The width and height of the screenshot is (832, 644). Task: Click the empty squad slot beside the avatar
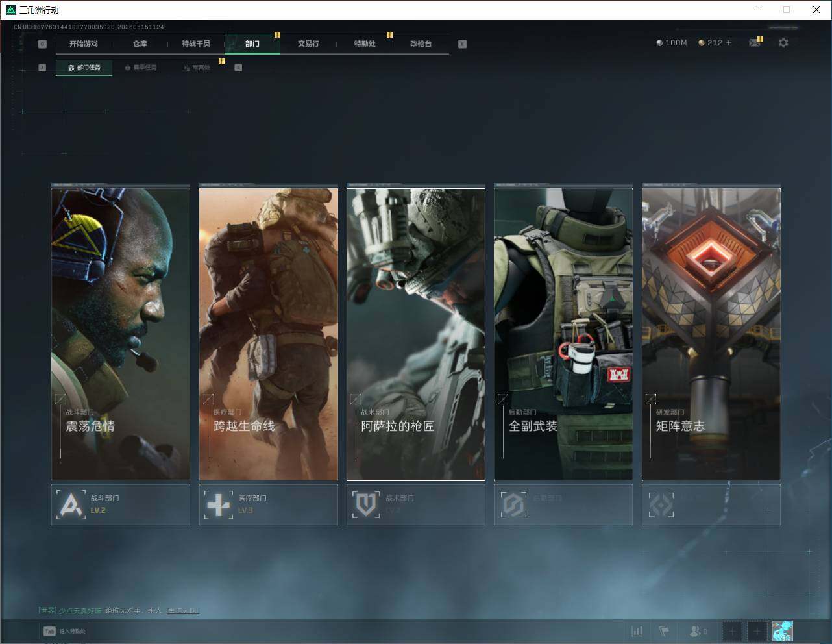point(757,631)
